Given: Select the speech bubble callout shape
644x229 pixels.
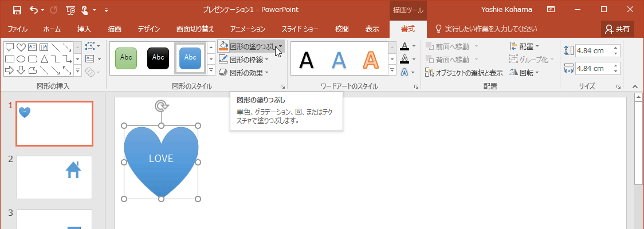Looking at the screenshot, I should (9, 47).
